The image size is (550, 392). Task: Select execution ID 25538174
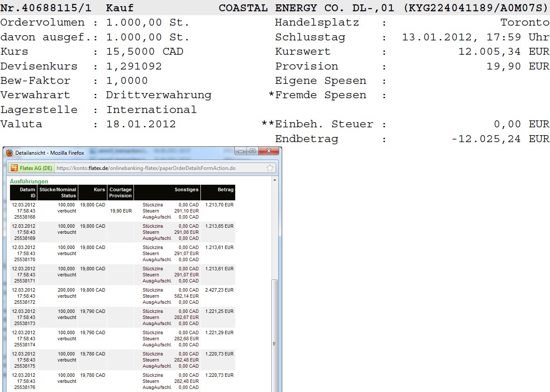pos(25,345)
